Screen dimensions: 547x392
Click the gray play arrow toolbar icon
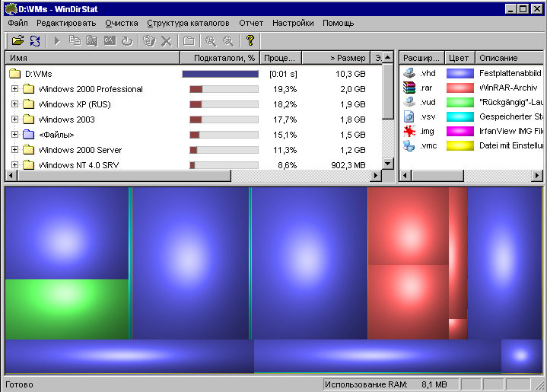[57, 41]
